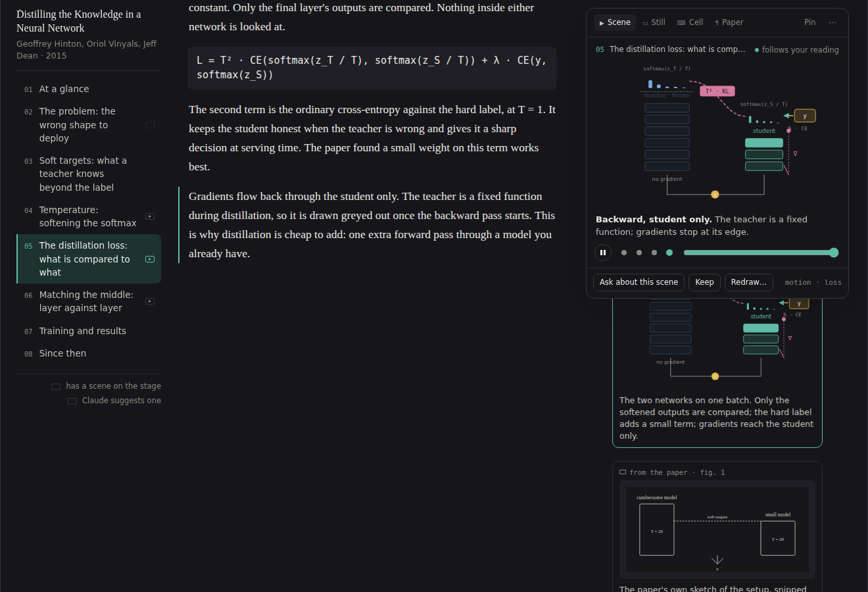This screenshot has width=868, height=592.
Task: Click the T² · KL label in scene
Action: (717, 91)
